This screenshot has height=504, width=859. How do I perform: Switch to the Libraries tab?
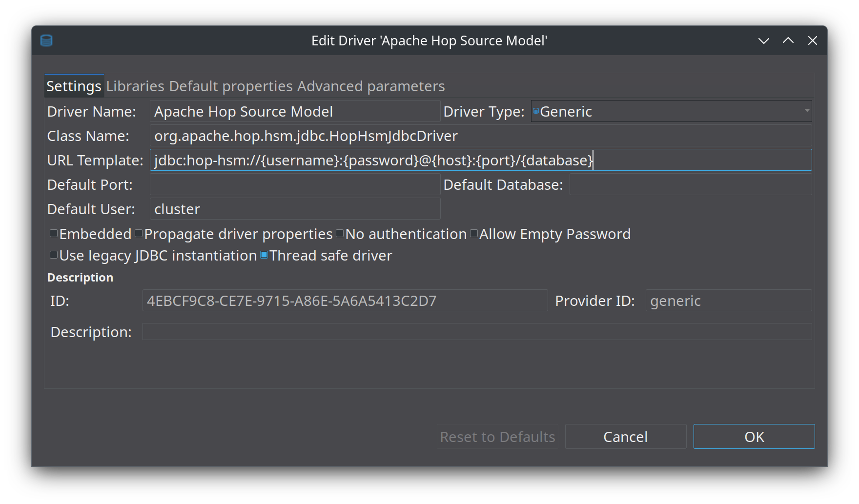(x=135, y=86)
